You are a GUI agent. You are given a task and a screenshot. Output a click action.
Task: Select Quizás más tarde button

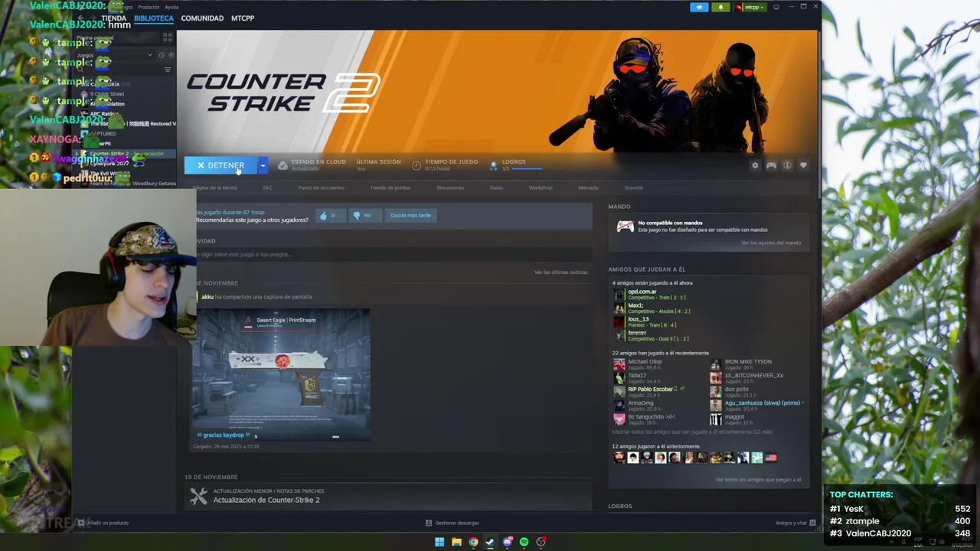[410, 215]
